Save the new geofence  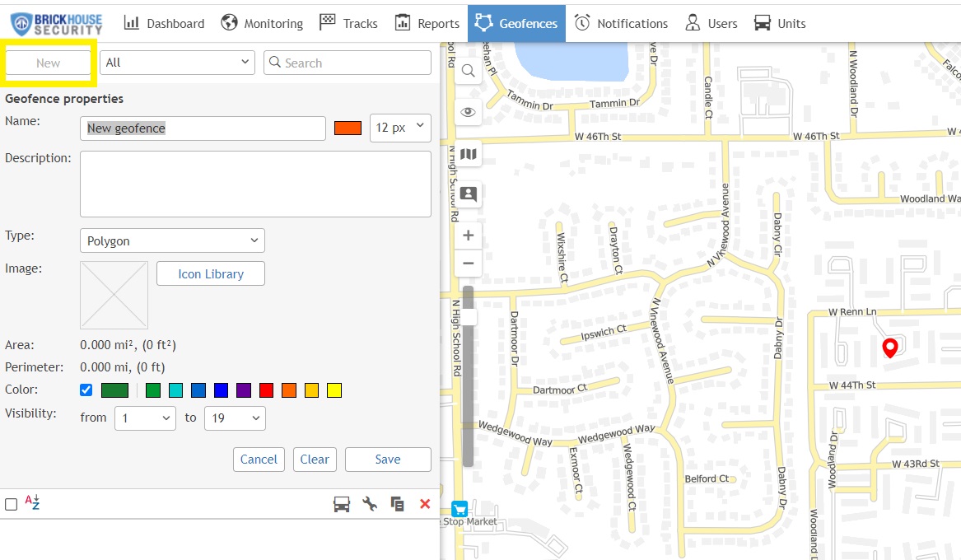(x=388, y=460)
